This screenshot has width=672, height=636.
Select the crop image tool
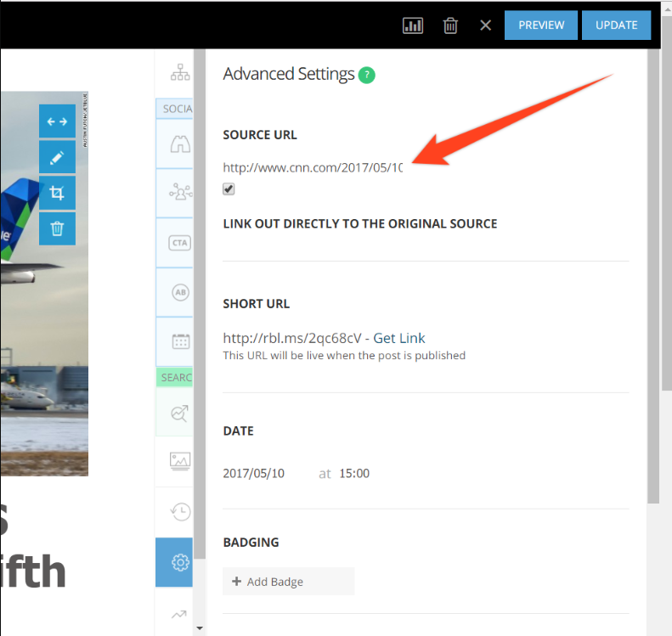57,194
